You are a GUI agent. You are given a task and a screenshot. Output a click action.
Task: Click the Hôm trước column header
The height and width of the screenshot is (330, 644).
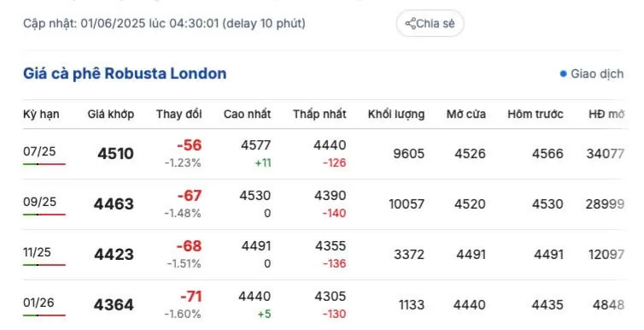coord(536,114)
